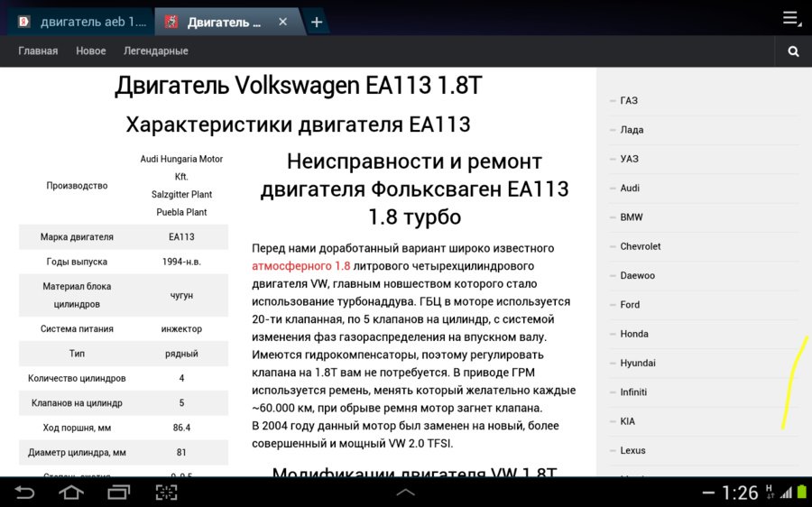Click the инжектор table value
This screenshot has height=507, width=812.
[x=181, y=328]
